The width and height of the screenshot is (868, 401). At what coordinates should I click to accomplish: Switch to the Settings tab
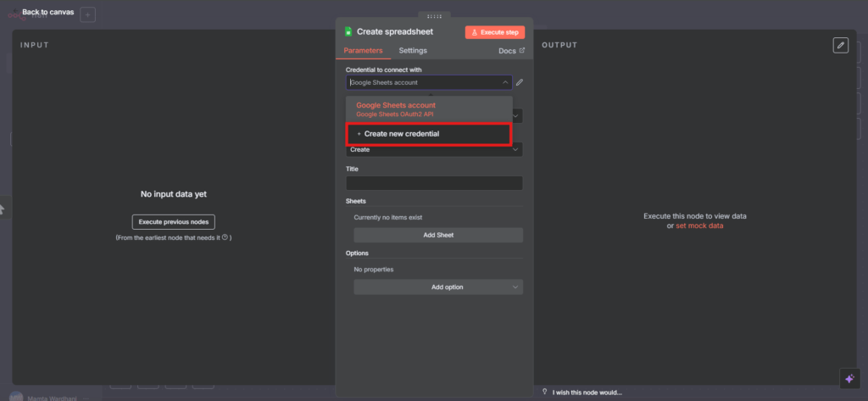click(413, 51)
